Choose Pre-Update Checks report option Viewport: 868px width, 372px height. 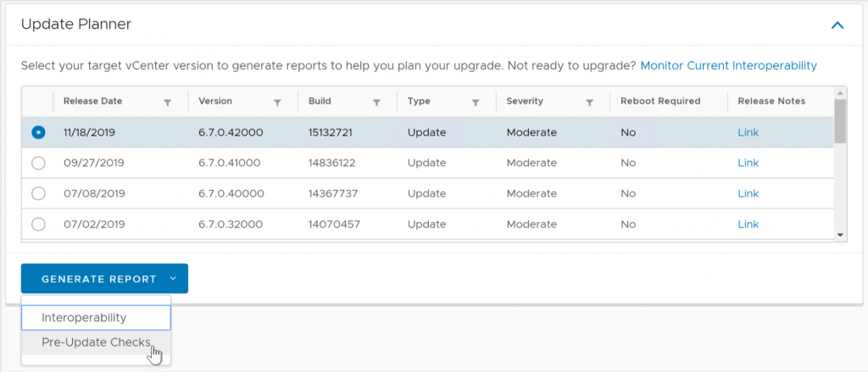96,342
